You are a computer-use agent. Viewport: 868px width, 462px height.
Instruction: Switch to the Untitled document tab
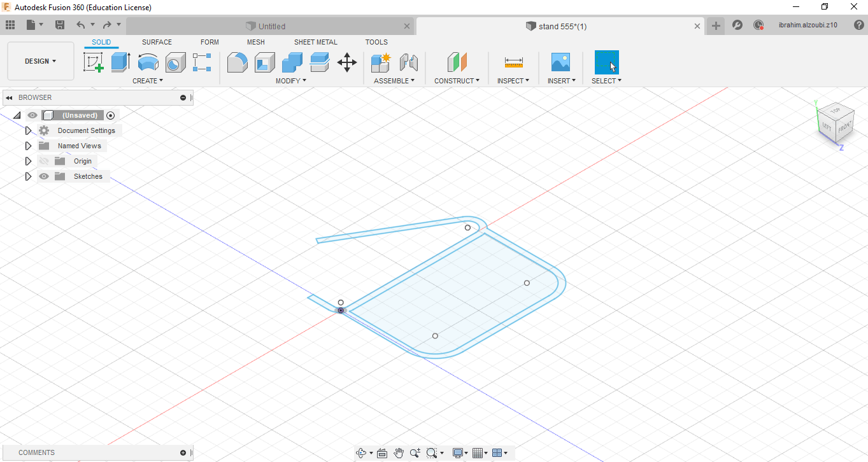click(x=271, y=26)
